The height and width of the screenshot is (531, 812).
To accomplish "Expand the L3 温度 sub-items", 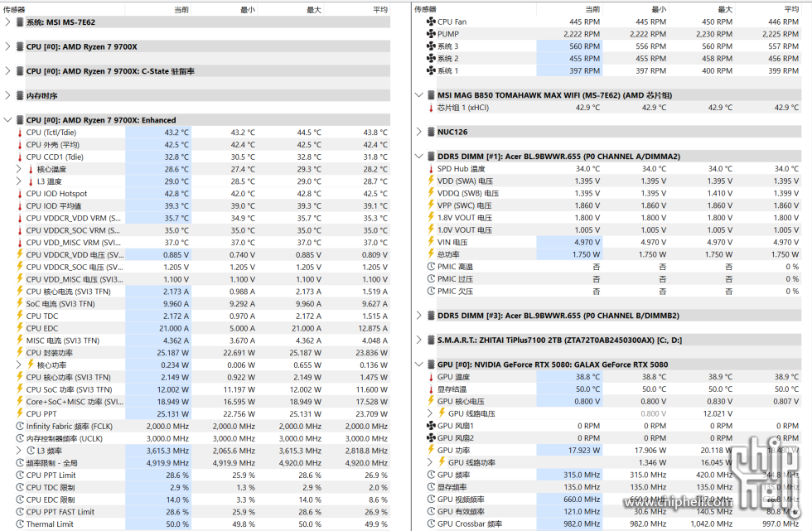I will point(18,181).
